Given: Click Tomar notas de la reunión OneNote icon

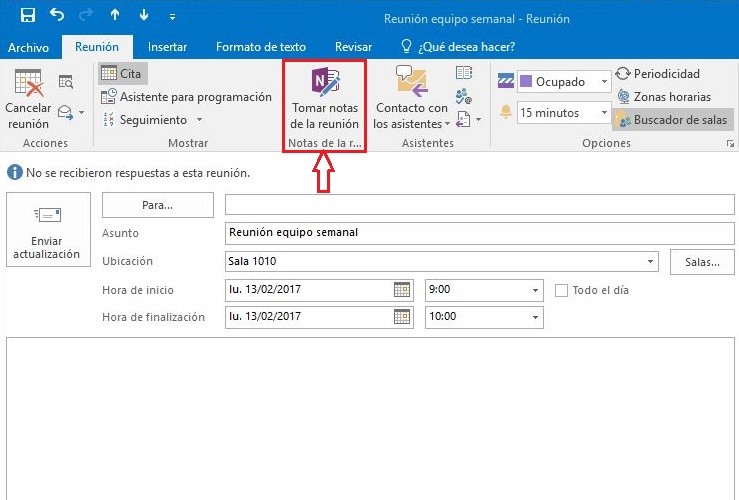Looking at the screenshot, I should pos(325,82).
